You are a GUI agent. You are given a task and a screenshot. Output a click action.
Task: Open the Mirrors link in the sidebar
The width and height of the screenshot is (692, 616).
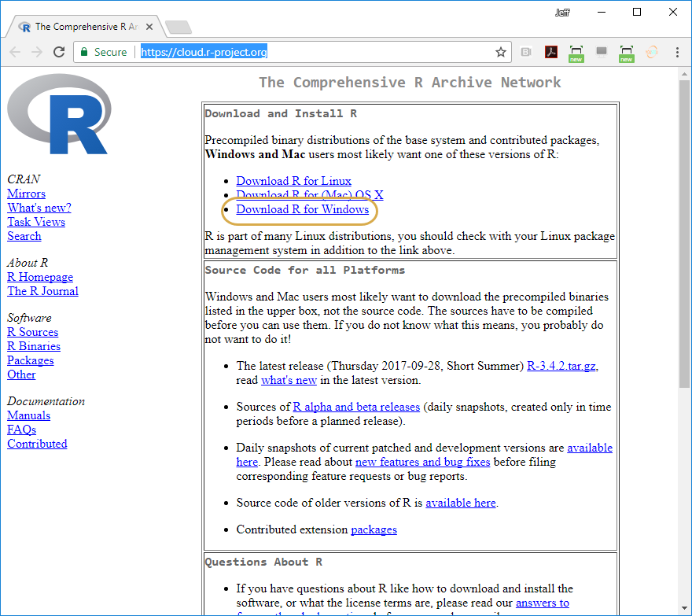click(x=26, y=194)
